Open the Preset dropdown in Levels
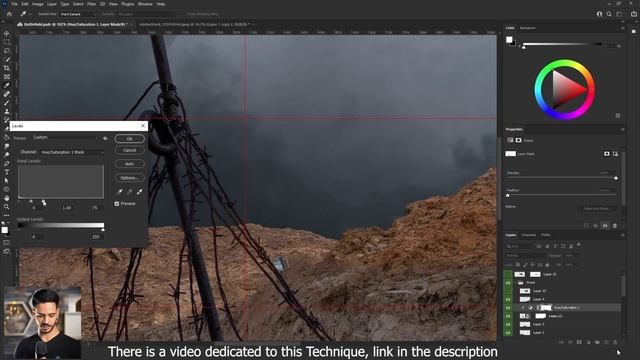Screen dimensions: 640x360 (x=65, y=138)
